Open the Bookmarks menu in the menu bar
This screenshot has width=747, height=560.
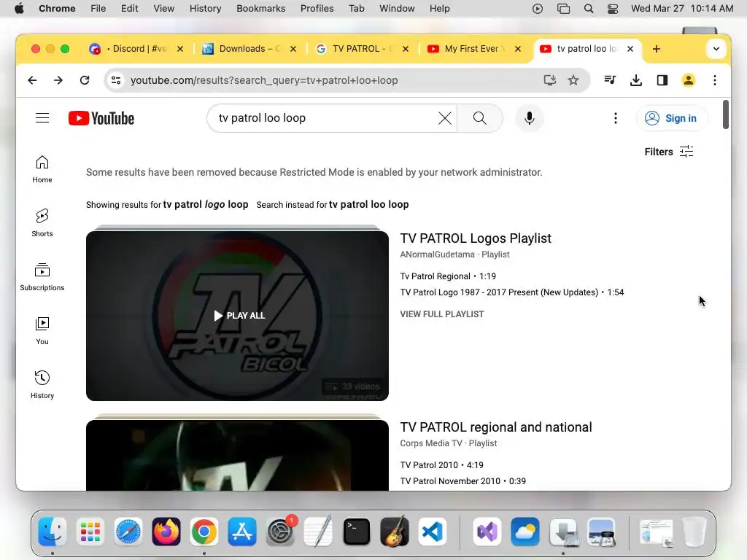(x=260, y=9)
